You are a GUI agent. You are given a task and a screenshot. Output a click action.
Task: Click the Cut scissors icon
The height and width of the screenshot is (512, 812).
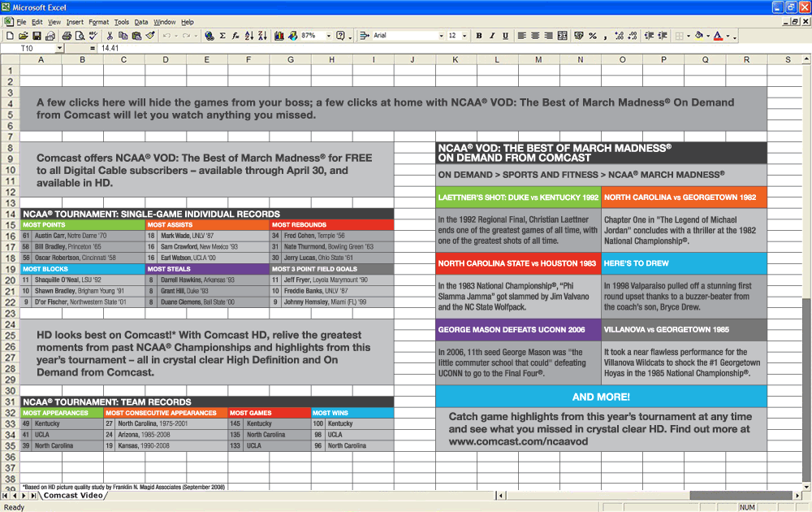tap(110, 36)
